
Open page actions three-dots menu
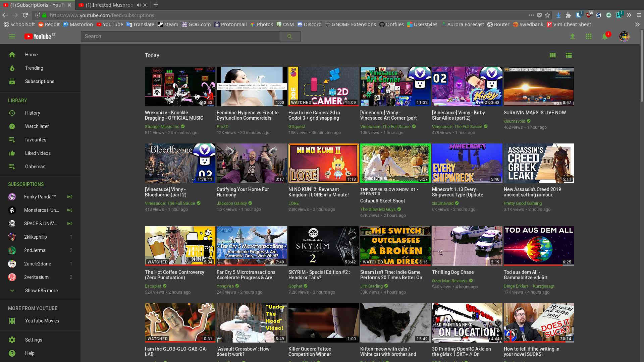pos(531,15)
